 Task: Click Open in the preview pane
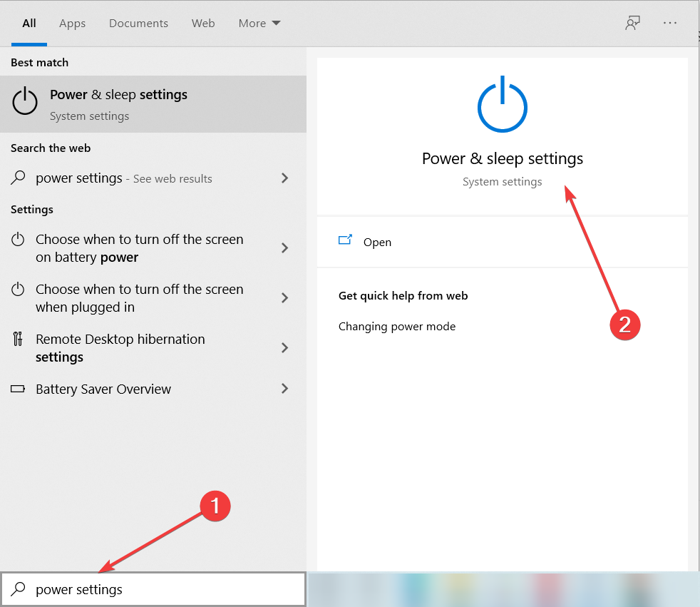[377, 243]
